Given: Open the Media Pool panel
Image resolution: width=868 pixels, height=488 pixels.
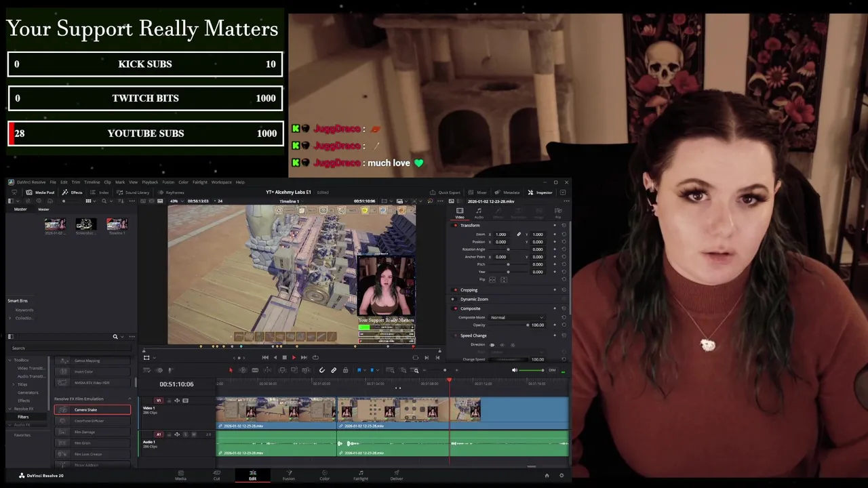Looking at the screenshot, I should [x=40, y=192].
